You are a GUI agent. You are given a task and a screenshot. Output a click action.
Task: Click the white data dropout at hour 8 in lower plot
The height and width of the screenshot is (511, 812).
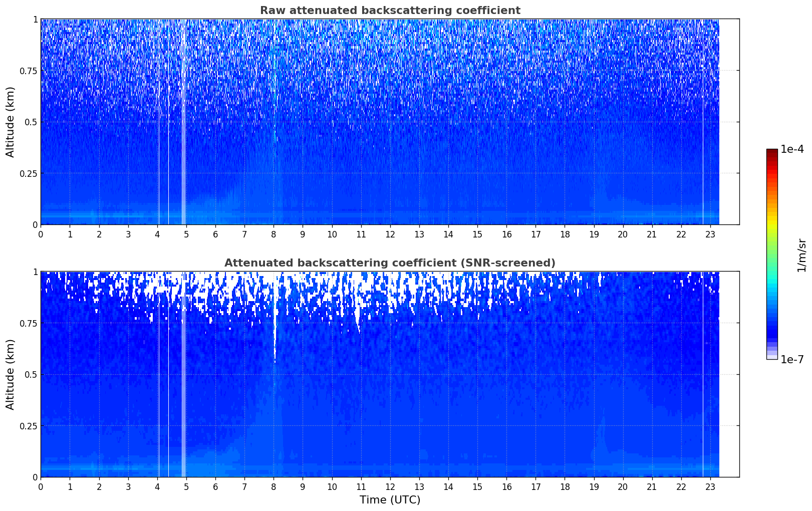coord(275,321)
